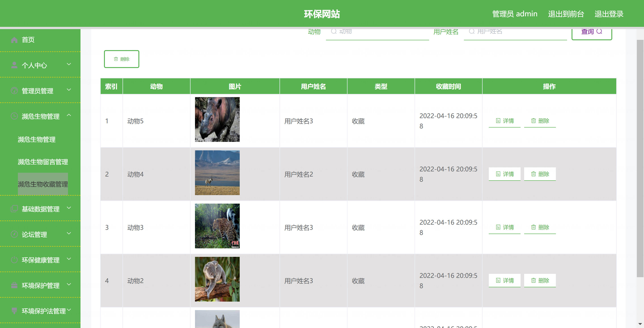
Task: Click the 详情 button for 动物2
Action: (x=504, y=281)
